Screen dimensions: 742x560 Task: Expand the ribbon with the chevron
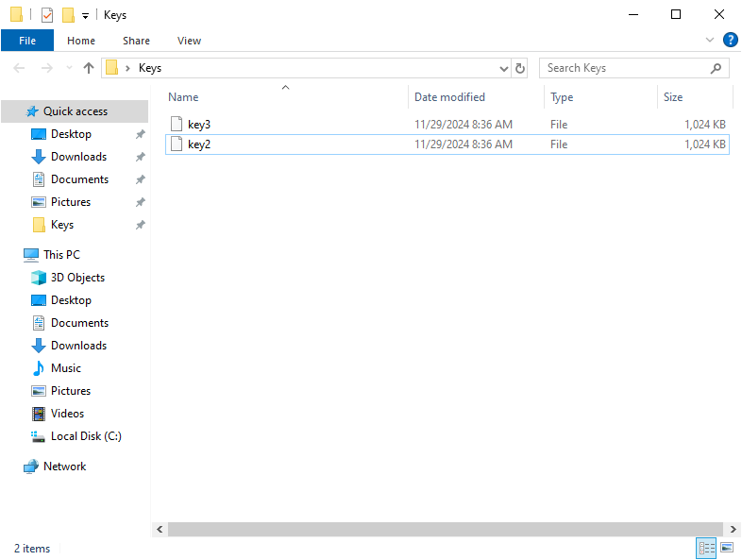[x=709, y=40]
